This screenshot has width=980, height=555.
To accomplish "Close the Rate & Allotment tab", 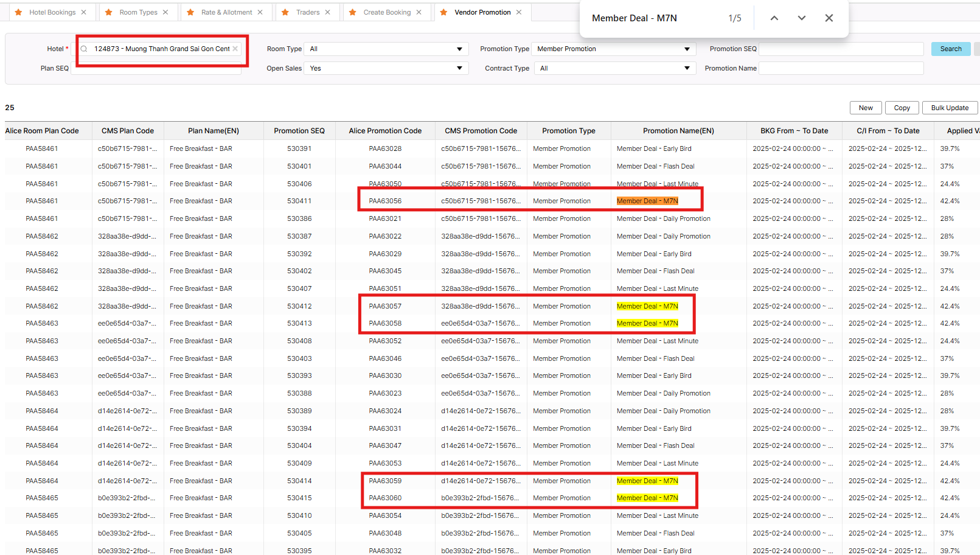I will tap(260, 12).
